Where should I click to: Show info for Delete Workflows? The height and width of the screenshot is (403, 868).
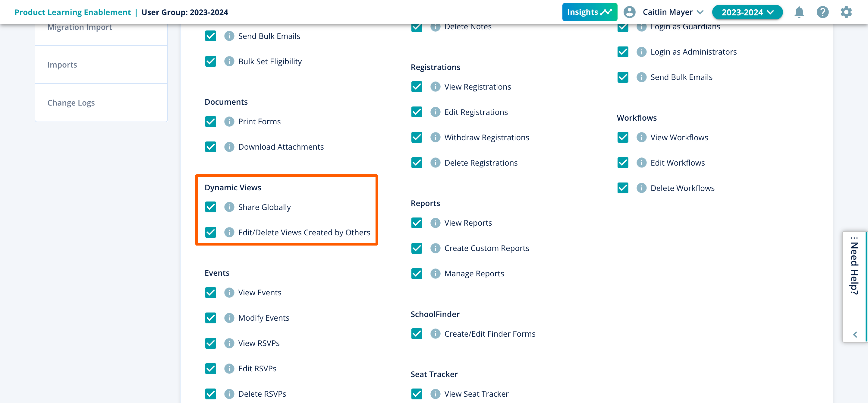click(x=641, y=188)
